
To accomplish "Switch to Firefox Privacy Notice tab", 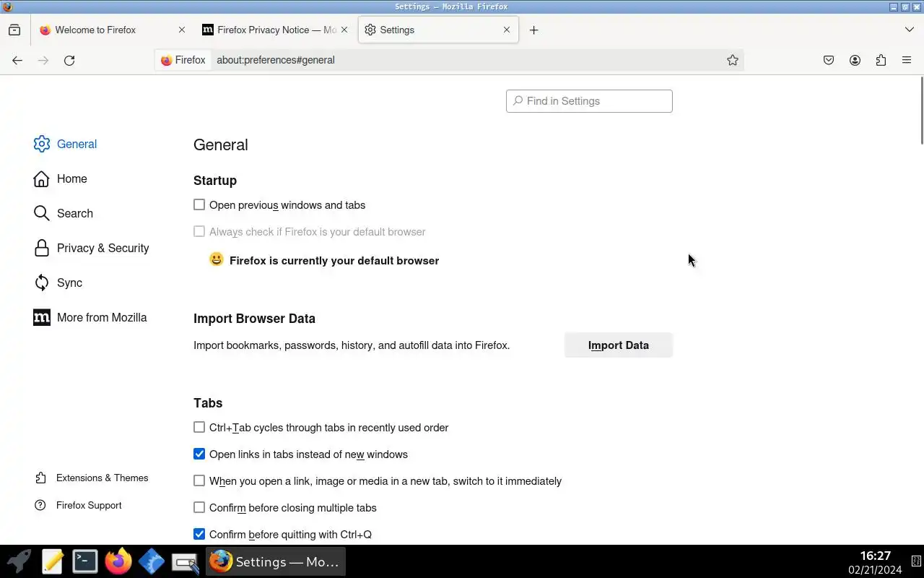I will point(276,30).
